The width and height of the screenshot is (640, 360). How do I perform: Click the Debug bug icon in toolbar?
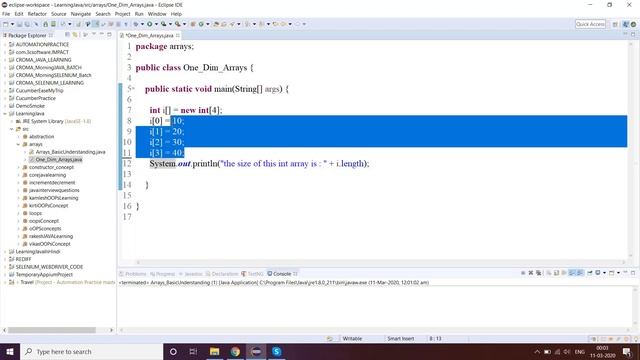pos(136,24)
